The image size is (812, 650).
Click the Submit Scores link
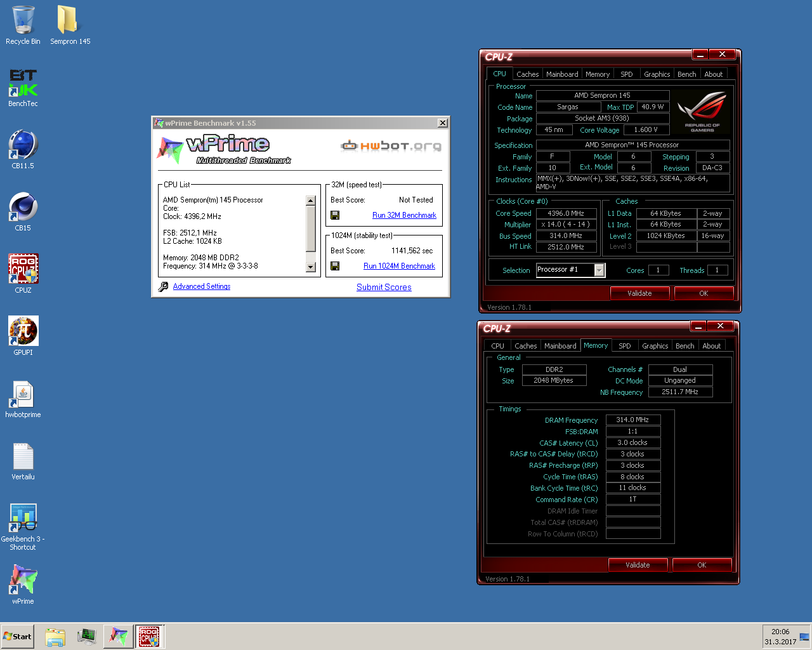(x=384, y=287)
